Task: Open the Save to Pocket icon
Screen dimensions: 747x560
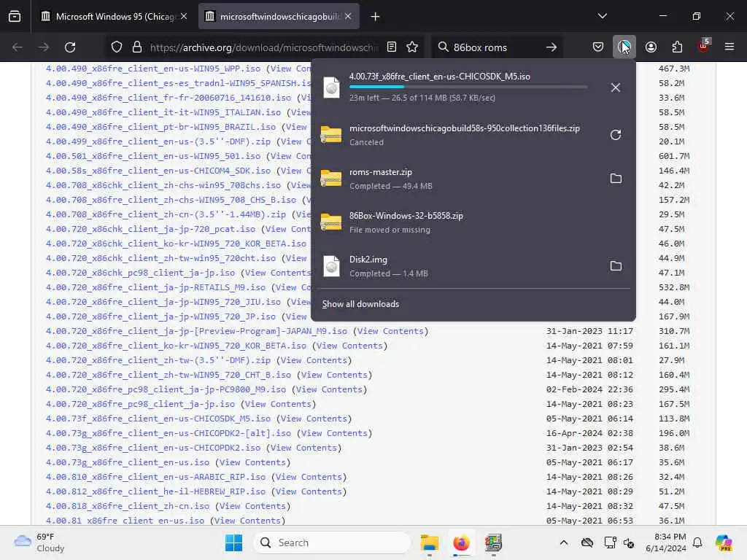Action: point(598,47)
